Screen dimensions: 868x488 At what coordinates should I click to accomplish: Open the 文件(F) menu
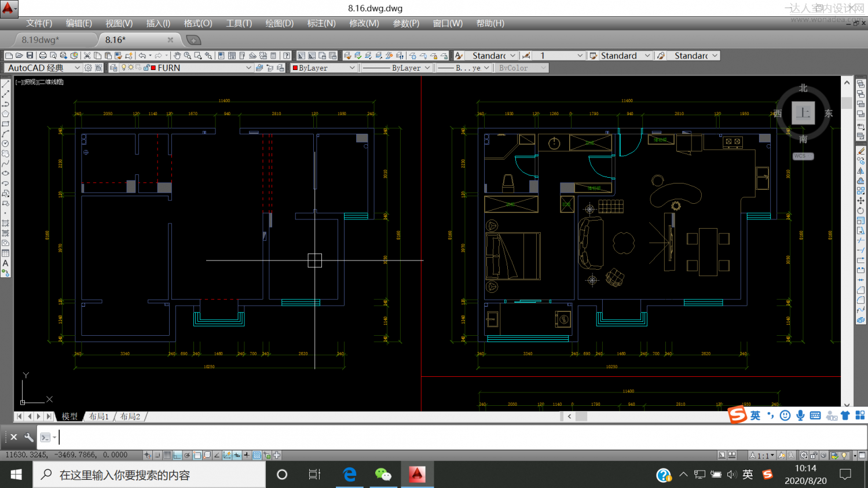(39, 23)
